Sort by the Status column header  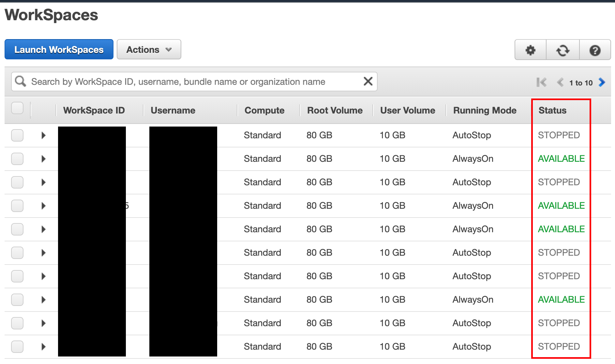click(x=552, y=111)
